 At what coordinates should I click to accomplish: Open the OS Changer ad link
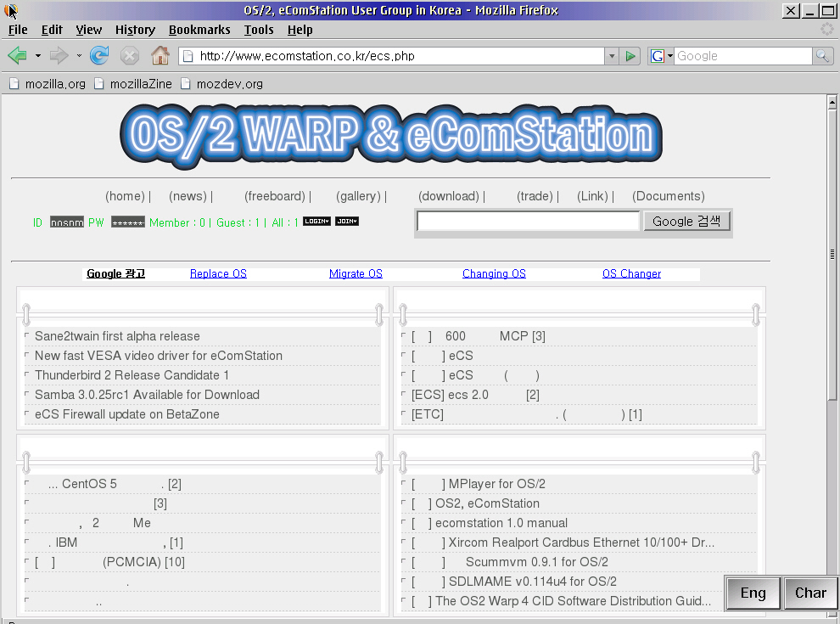pos(631,274)
